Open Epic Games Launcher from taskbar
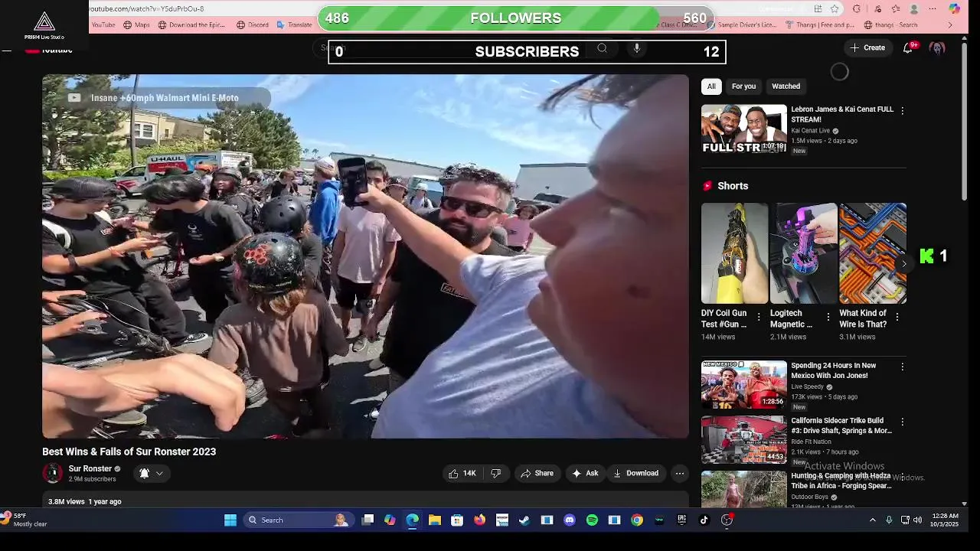Viewport: 980px width, 551px height. (681, 520)
